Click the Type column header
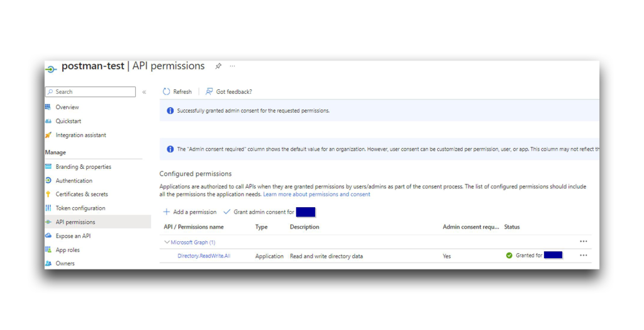This screenshot has height=330, width=644. (261, 227)
